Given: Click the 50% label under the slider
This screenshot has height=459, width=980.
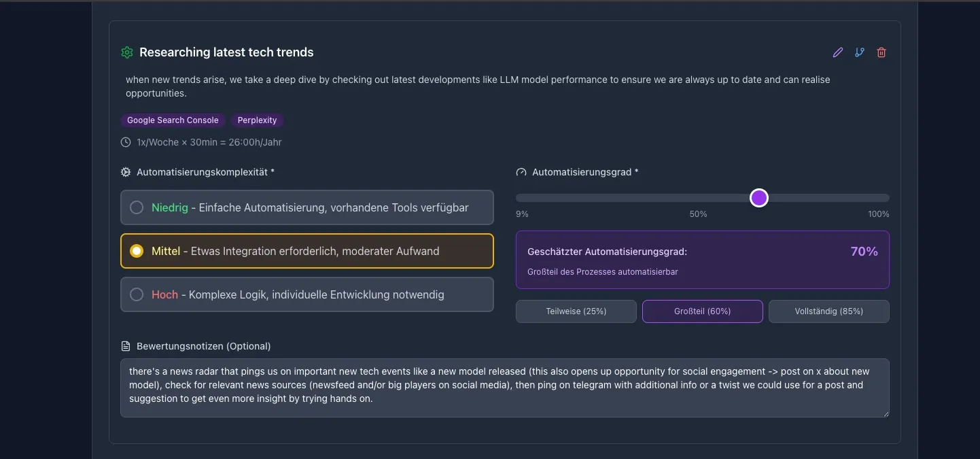Looking at the screenshot, I should point(698,214).
